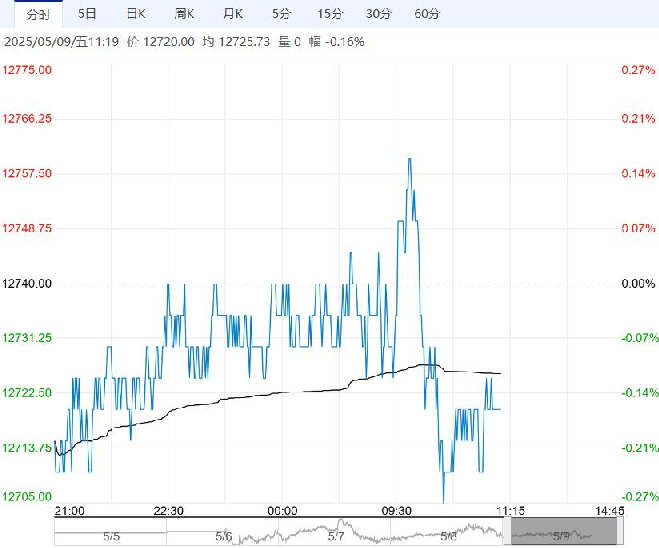Viewport: 659px width, 548px height.
Task: Click the 5/6 date in range navigator
Action: [224, 536]
